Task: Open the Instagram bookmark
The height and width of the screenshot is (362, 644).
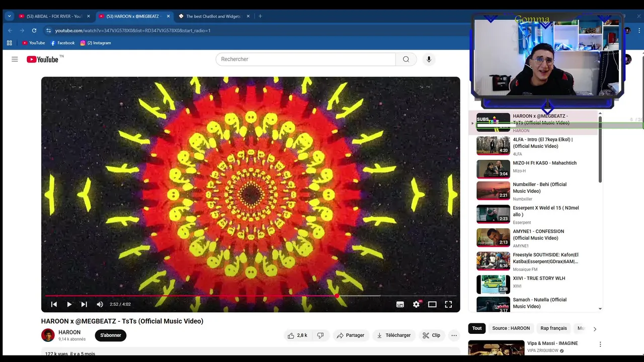Action: (x=96, y=43)
